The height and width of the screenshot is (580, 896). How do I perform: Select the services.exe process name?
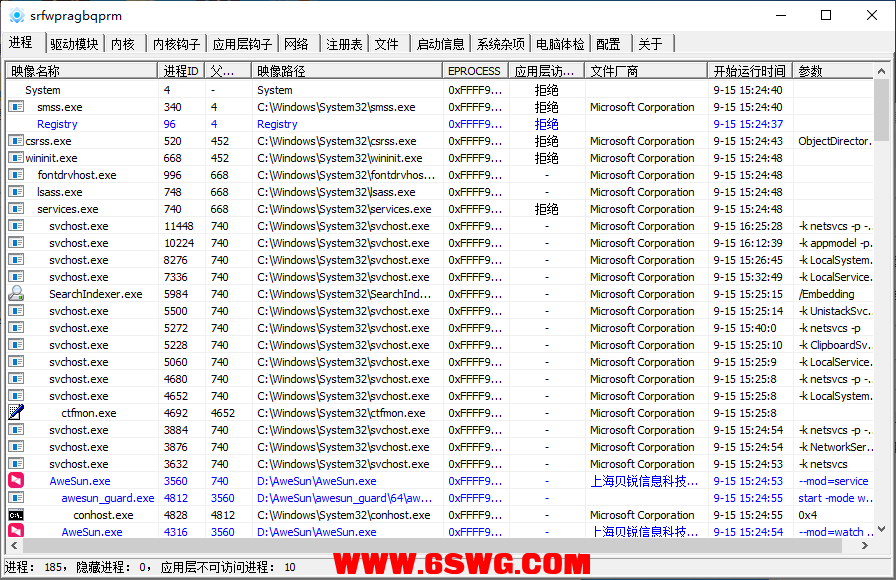(68, 209)
